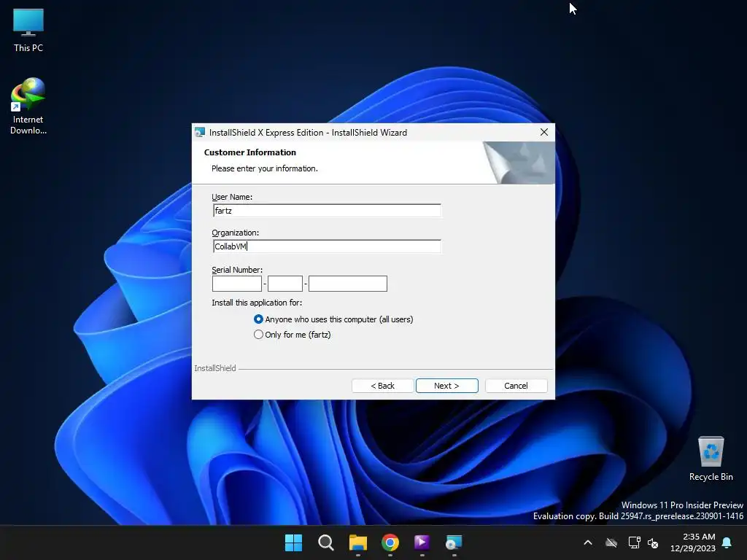
Task: Click the User Name label
Action: pyautogui.click(x=232, y=197)
